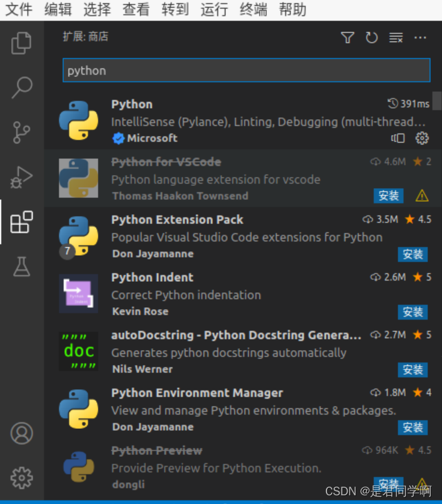
Task: Open the views and more actions ellipsis
Action: coord(420,38)
